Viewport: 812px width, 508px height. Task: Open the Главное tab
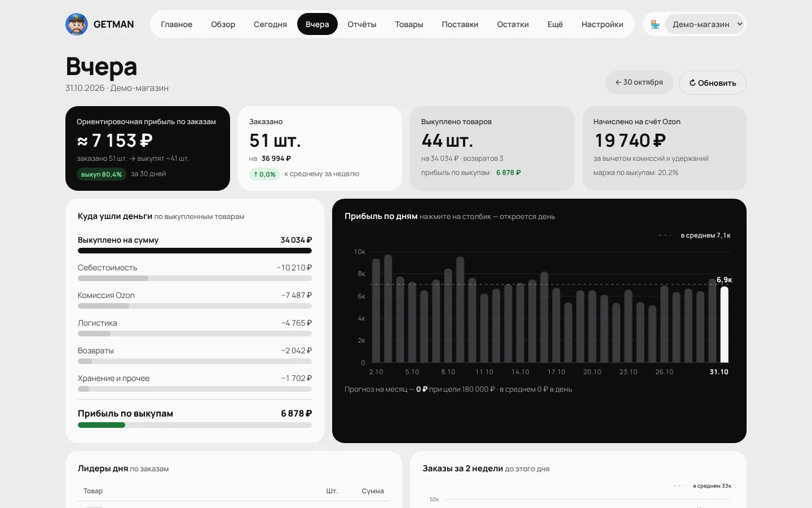pos(176,24)
